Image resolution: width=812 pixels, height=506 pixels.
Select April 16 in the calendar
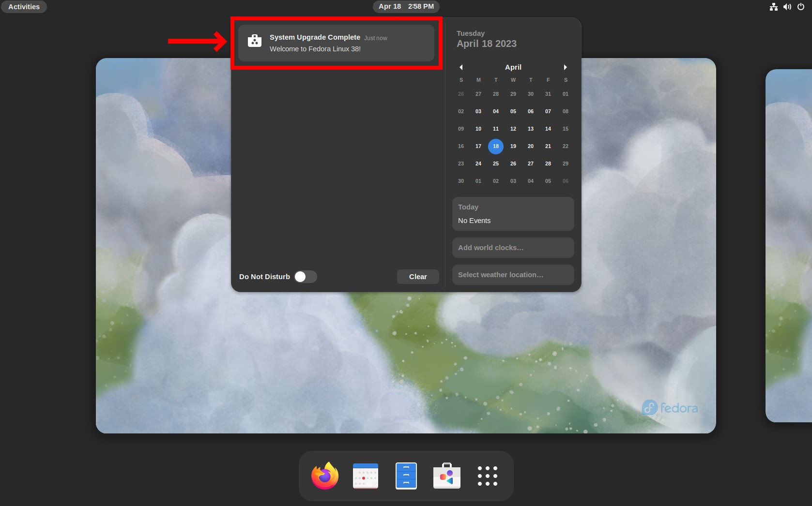[461, 146]
